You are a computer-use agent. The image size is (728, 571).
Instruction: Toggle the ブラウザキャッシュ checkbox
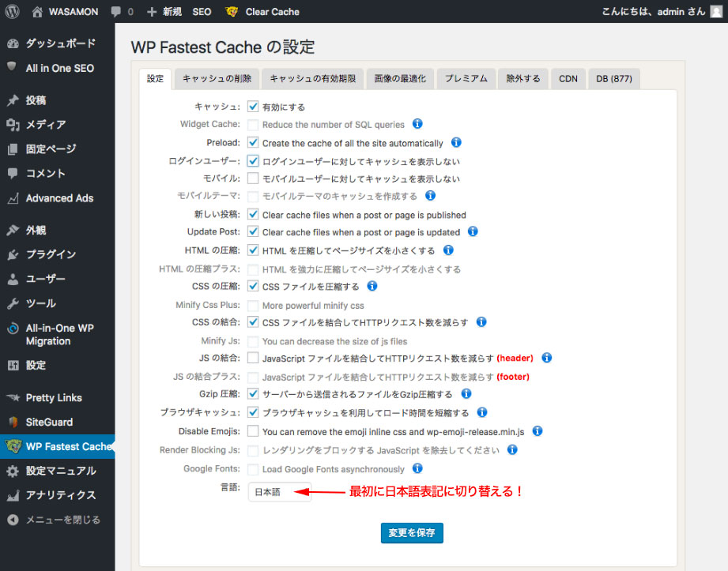point(253,412)
